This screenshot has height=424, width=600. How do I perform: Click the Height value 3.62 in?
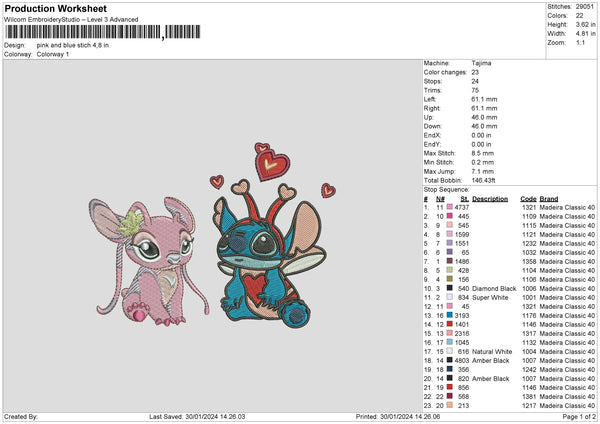click(x=585, y=24)
